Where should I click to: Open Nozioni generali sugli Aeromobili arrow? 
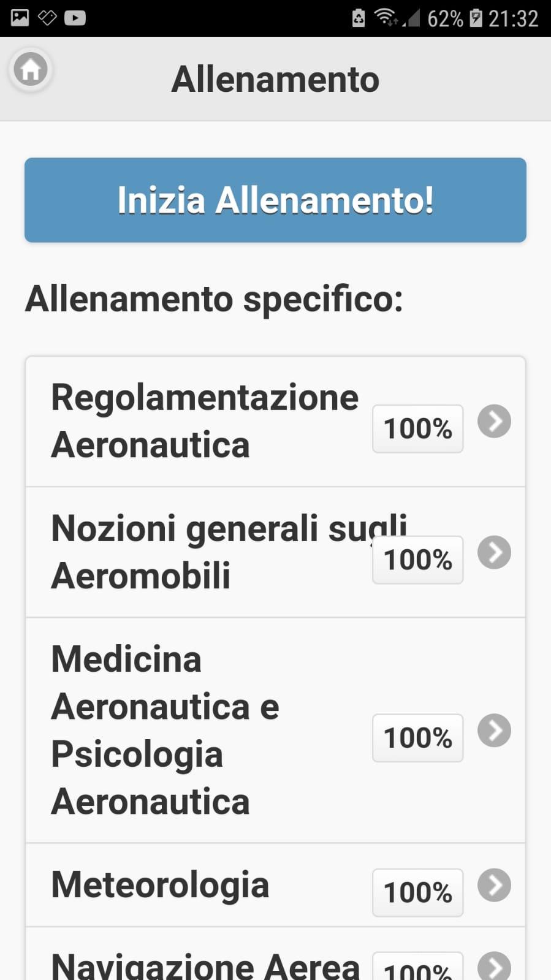pos(494,552)
